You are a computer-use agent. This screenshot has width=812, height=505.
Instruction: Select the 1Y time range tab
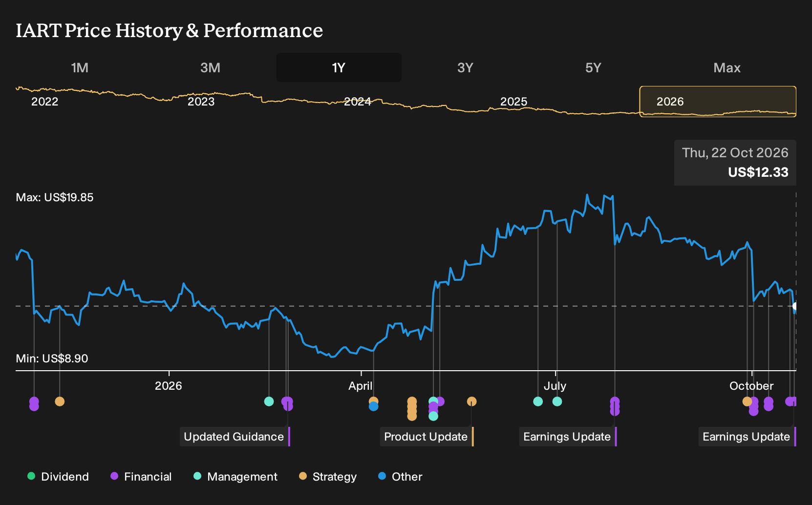339,67
